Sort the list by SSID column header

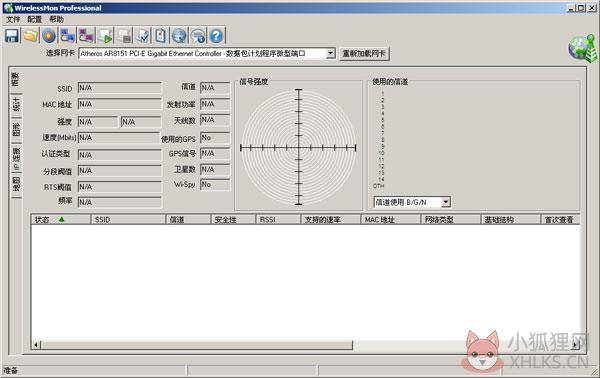pyautogui.click(x=128, y=220)
